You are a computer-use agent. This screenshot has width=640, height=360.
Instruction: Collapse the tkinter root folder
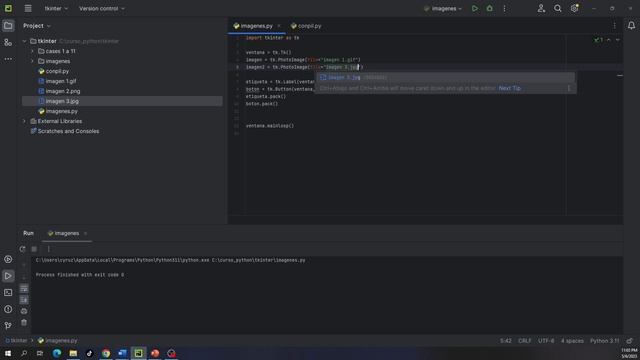click(x=24, y=41)
